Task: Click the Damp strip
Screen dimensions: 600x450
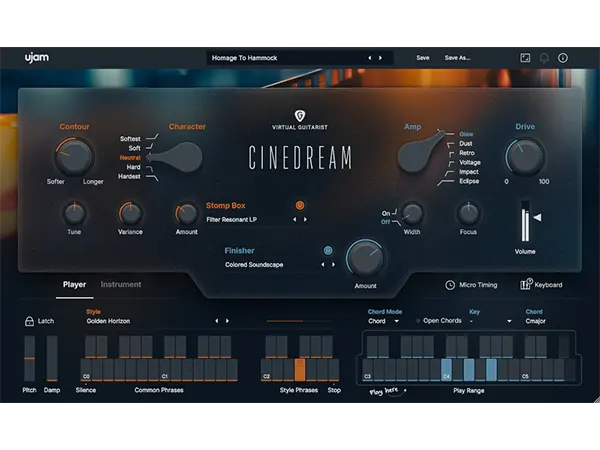Action: point(52,359)
